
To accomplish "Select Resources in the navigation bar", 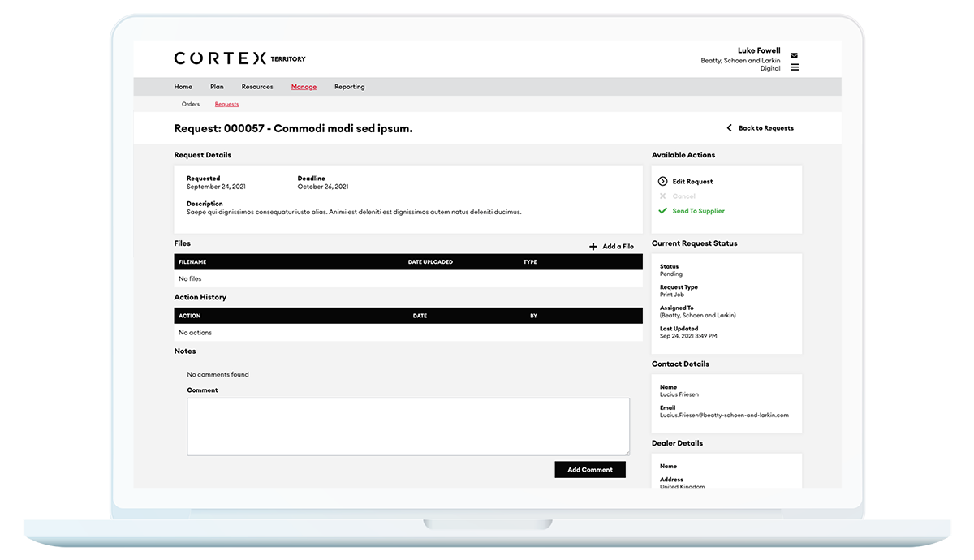I will click(257, 87).
